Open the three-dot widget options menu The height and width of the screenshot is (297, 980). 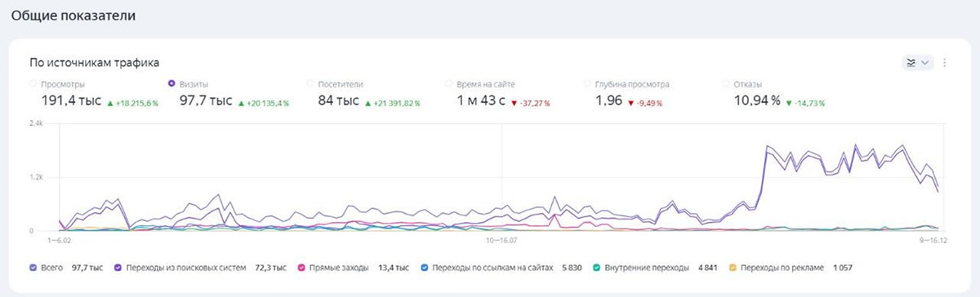(x=945, y=62)
